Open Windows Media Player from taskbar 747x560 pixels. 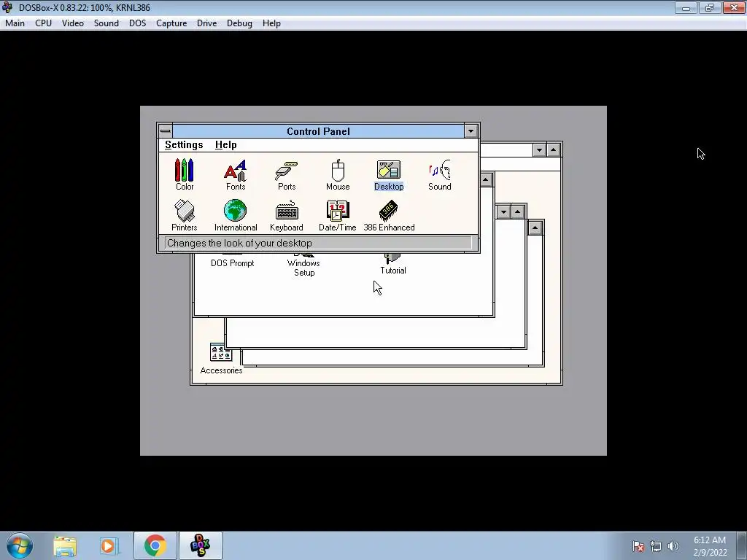tap(109, 545)
